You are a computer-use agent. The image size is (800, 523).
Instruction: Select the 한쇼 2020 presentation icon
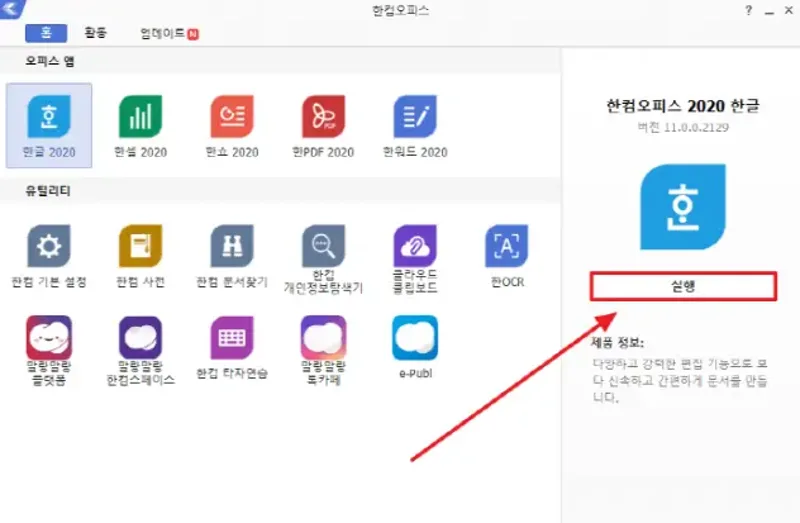click(232, 116)
